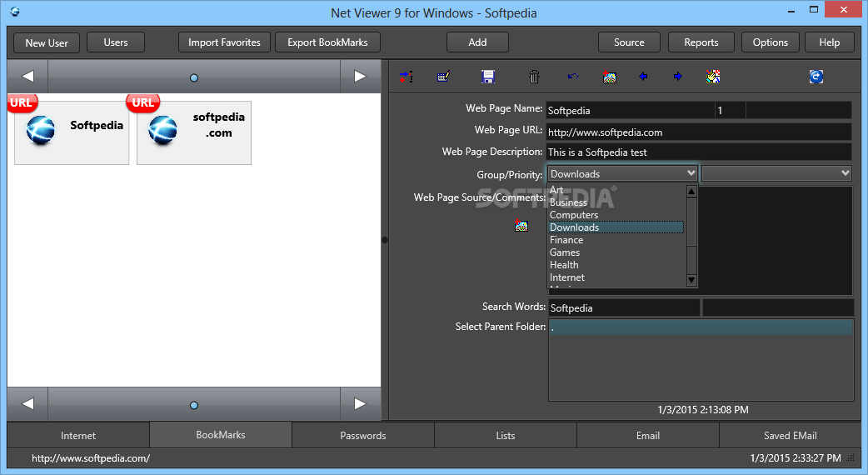Choose the highlighted Downloads list option
The height and width of the screenshot is (475, 868).
(x=616, y=227)
